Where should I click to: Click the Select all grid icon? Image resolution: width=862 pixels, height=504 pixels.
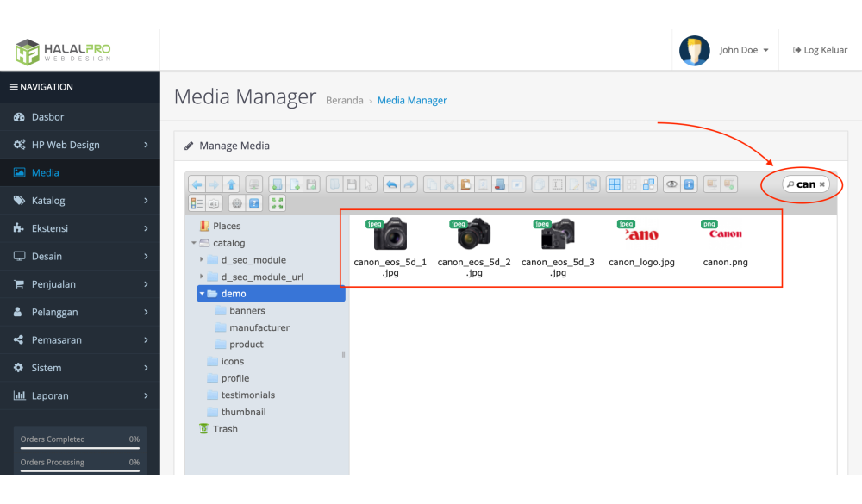[615, 184]
